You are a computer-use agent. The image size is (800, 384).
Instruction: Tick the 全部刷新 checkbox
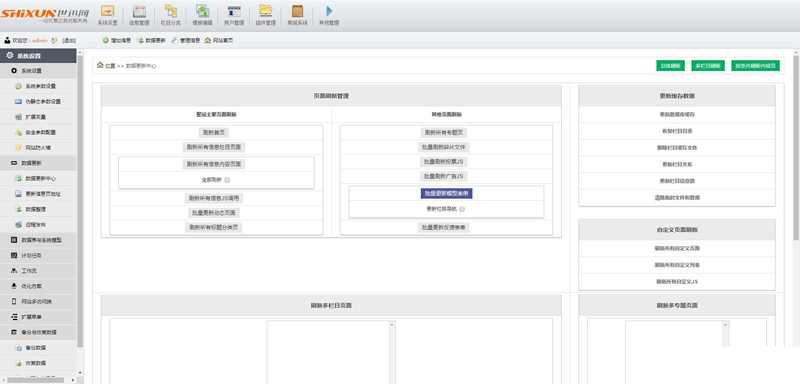228,180
